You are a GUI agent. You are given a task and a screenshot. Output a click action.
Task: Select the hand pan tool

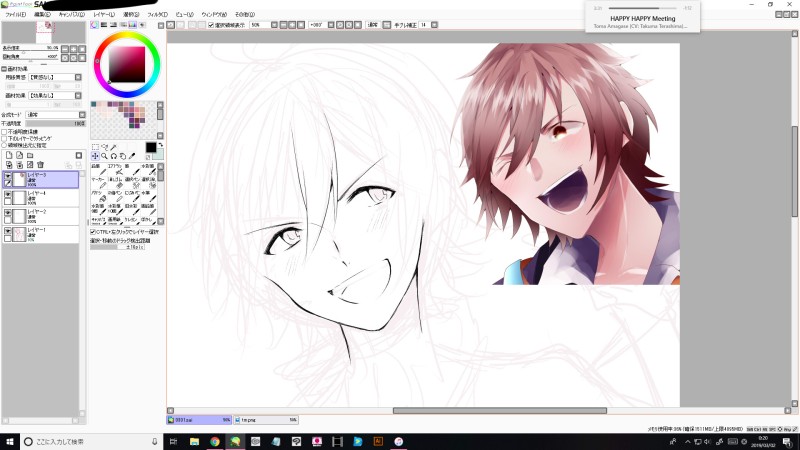(123, 156)
